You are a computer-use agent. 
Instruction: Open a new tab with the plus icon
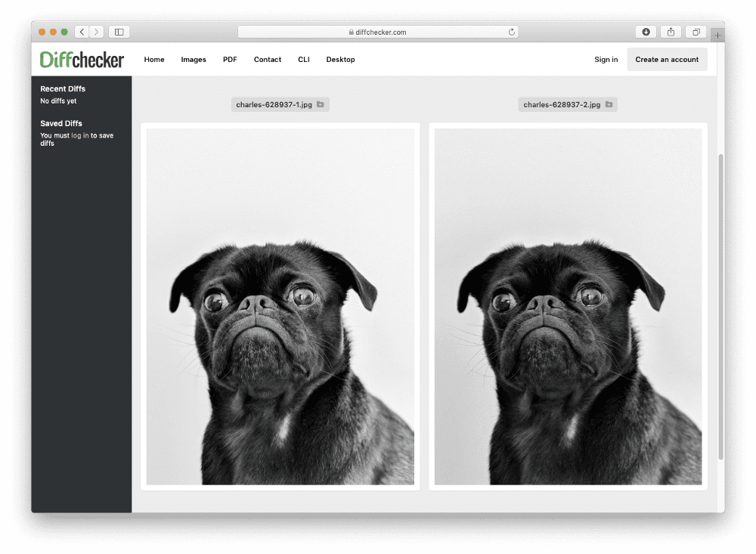(x=717, y=34)
